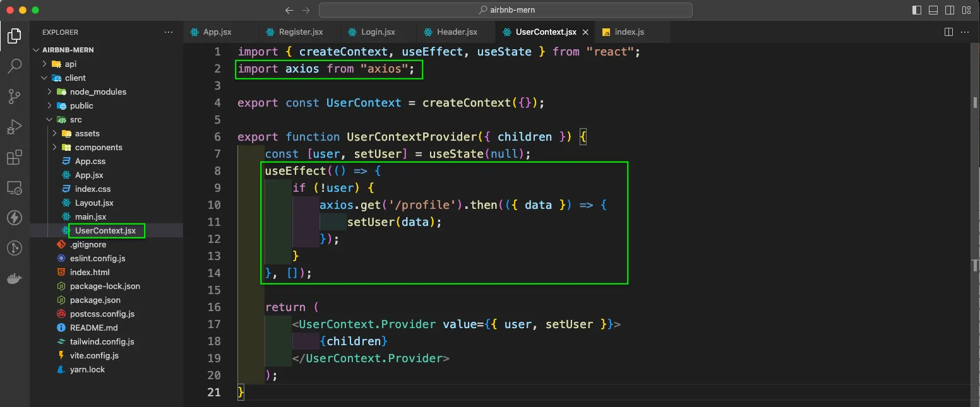Open tailwind.config.js in the explorer
The image size is (980, 407).
pyautogui.click(x=107, y=341)
